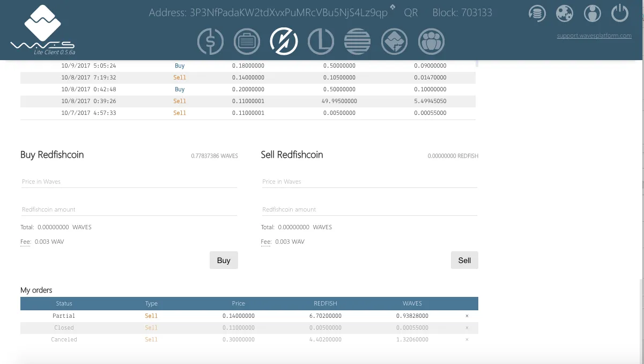This screenshot has height=364, width=644.
Task: Select the Closed order status cell
Action: pyautogui.click(x=64, y=327)
